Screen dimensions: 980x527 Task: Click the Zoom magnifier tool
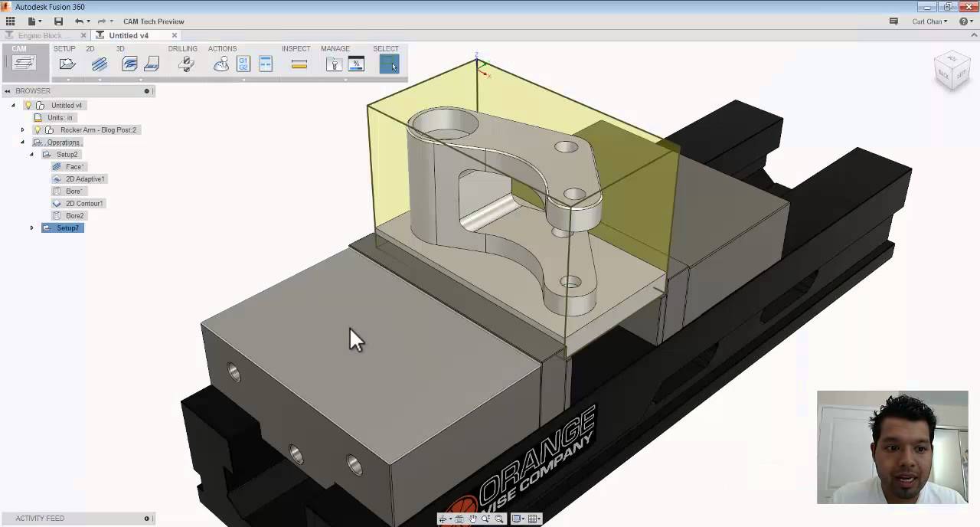(485, 519)
